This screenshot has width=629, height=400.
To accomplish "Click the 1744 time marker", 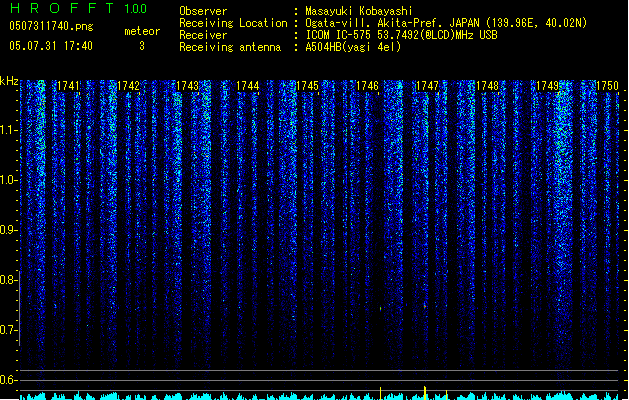I will 248,86.
